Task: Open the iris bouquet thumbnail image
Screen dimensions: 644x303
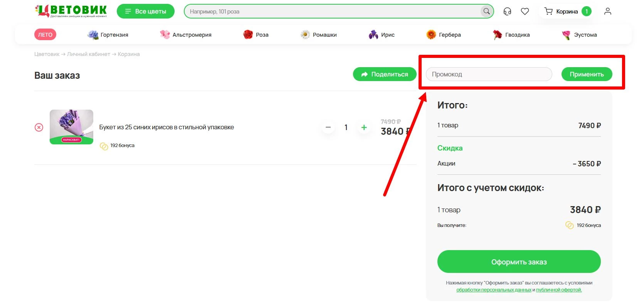Action: [71, 127]
